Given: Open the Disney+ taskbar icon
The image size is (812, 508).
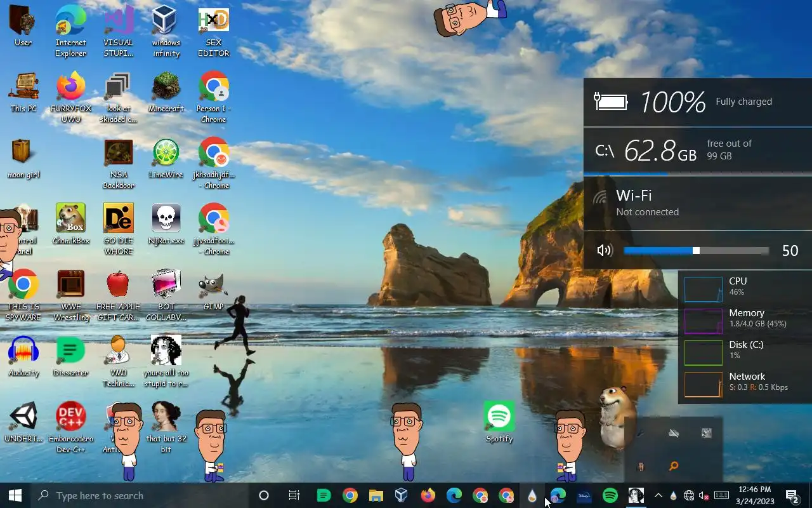Looking at the screenshot, I should coord(584,495).
